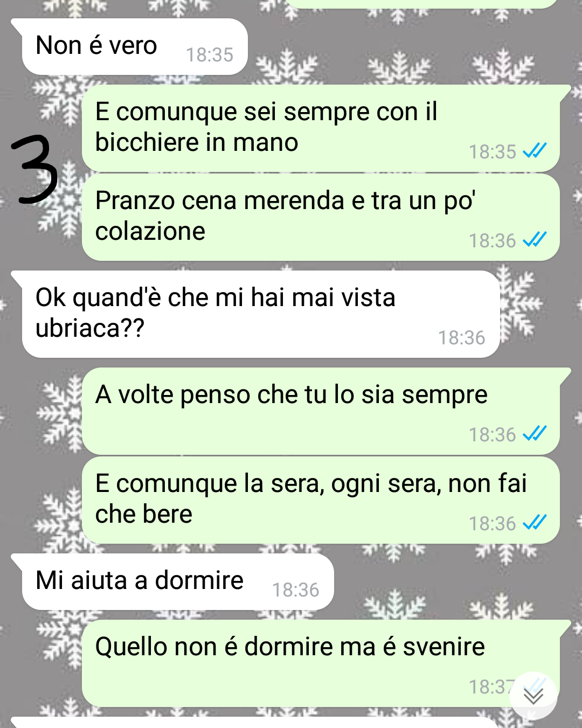Tap the blue read ticks on 'bicchiere in mano' message

(x=535, y=150)
